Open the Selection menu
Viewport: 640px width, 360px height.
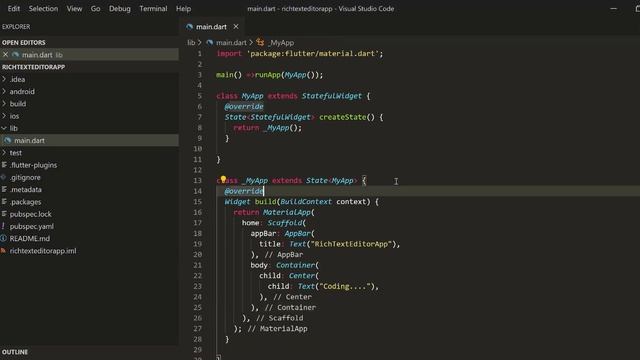[x=43, y=9]
